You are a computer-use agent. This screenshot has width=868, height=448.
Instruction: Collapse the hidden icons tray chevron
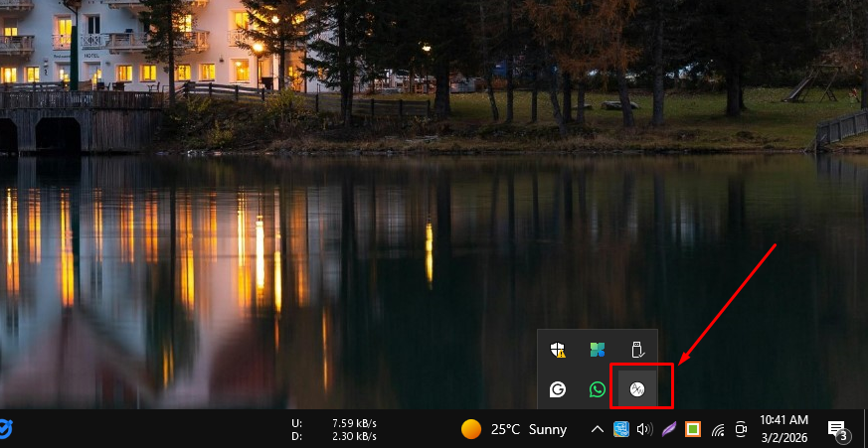(597, 429)
